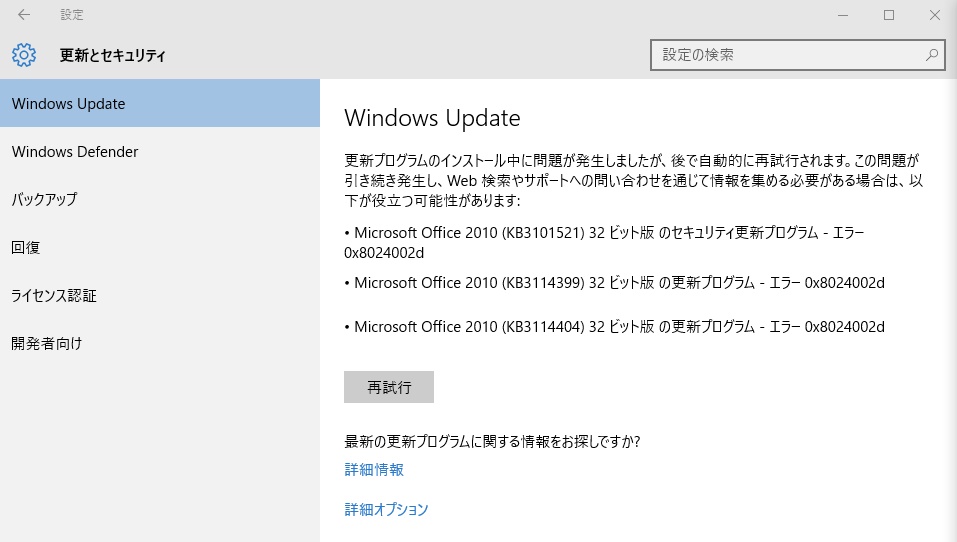The height and width of the screenshot is (542, 957).
Task: Click the KB3101521 security update error entry
Action: click(604, 242)
